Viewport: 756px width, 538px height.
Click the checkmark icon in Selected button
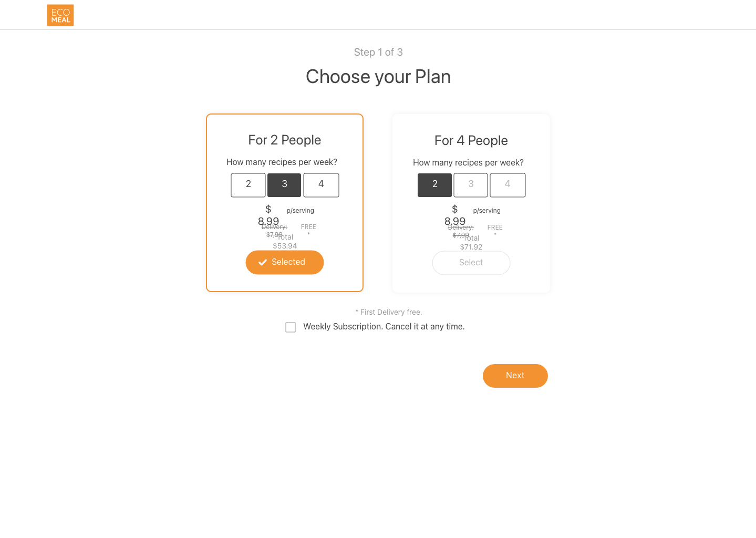pos(263,263)
